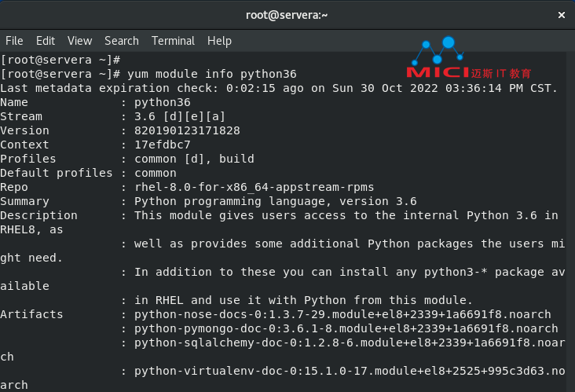Click the root@servera:~ window title

coord(287,15)
